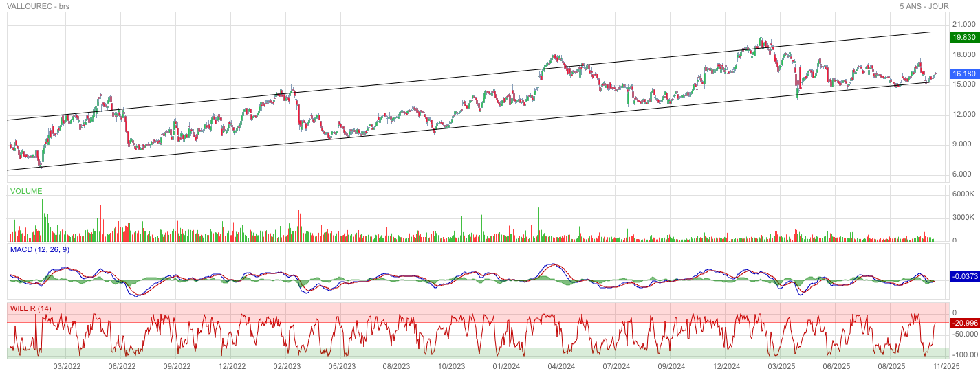980x373 pixels.
Task: Click the 03/2025 date on time axis
Action: 781,366
